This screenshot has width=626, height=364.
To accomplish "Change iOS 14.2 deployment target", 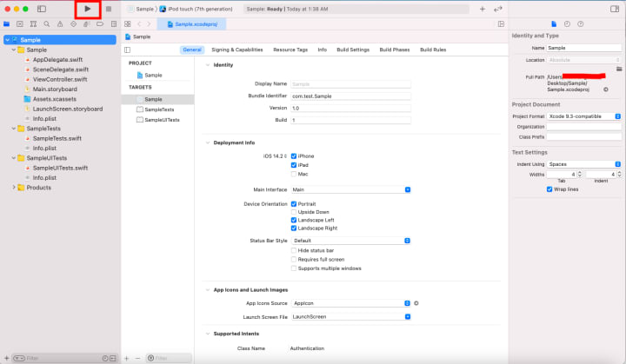I will coord(275,156).
